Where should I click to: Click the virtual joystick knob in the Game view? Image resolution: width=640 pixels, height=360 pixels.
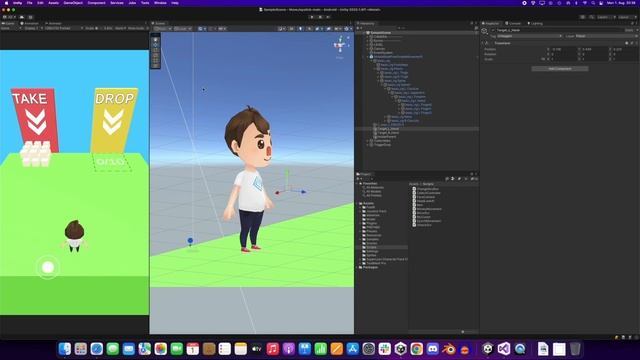point(48,267)
